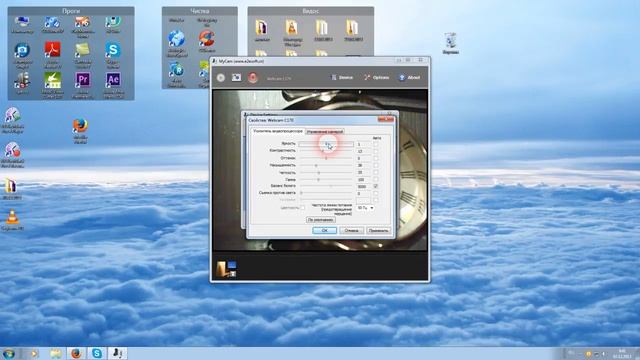Close the Webcam C170 properties dialog
Screen dimensions: 640x360
click(x=386, y=119)
